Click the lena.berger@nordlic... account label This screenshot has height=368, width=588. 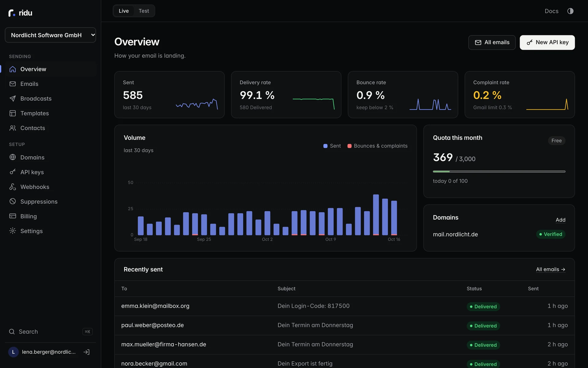pyautogui.click(x=49, y=352)
